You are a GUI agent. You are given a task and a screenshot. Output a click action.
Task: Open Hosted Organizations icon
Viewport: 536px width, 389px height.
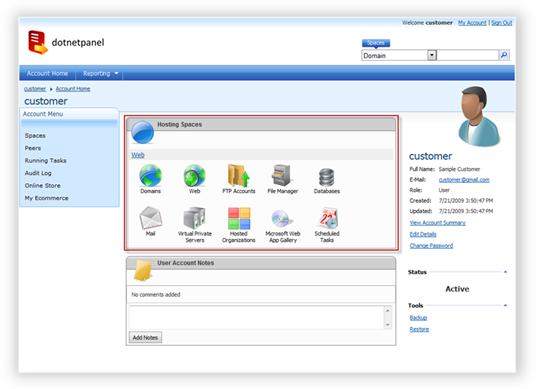[x=239, y=218]
